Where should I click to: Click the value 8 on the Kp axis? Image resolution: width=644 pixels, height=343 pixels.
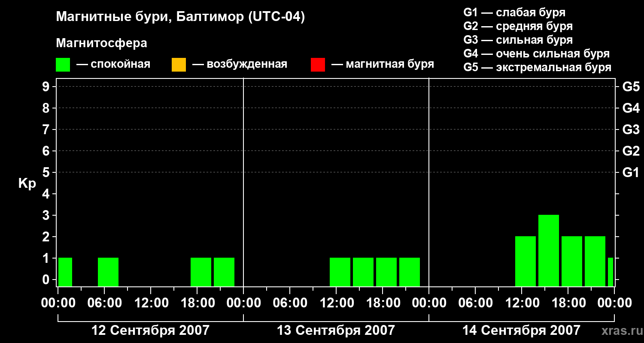[47, 108]
